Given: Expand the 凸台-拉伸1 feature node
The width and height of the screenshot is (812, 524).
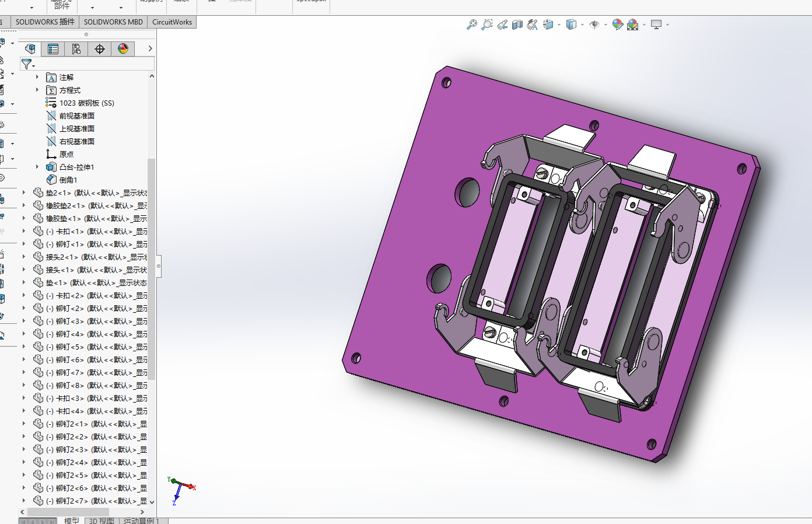Looking at the screenshot, I should (37, 167).
